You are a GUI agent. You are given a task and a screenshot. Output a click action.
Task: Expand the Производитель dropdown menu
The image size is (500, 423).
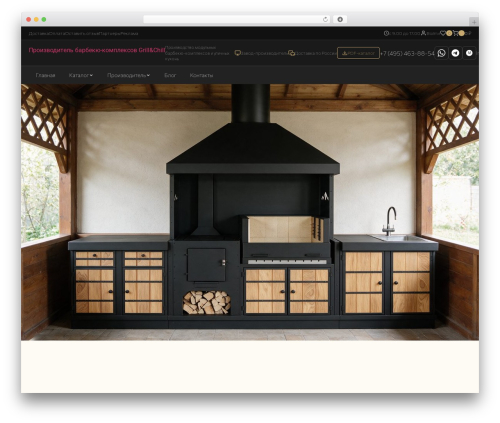[128, 75]
